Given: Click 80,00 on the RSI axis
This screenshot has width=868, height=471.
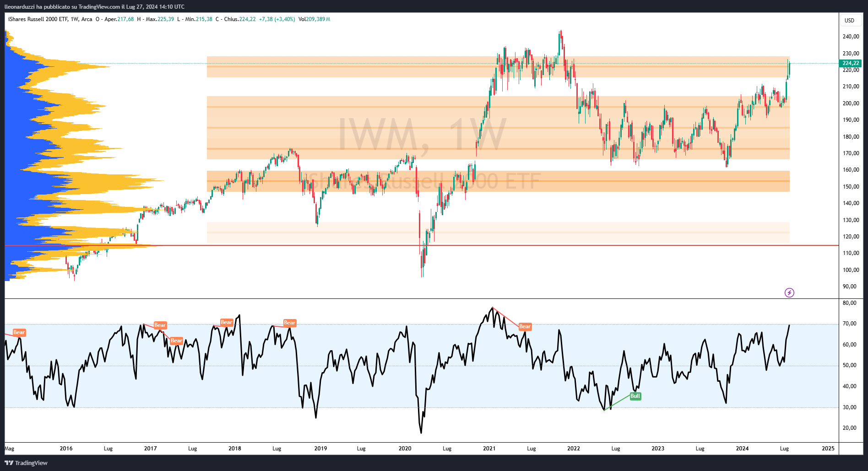Looking at the screenshot, I should 850,303.
